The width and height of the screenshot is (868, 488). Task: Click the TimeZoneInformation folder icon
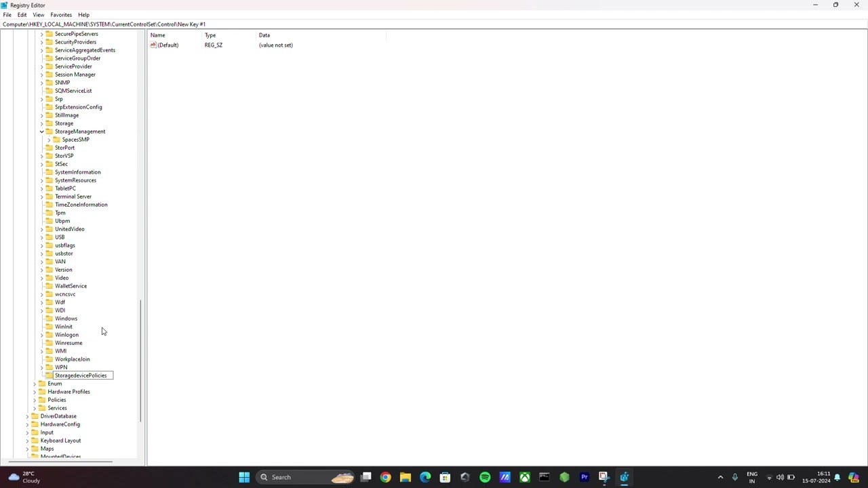tap(49, 205)
